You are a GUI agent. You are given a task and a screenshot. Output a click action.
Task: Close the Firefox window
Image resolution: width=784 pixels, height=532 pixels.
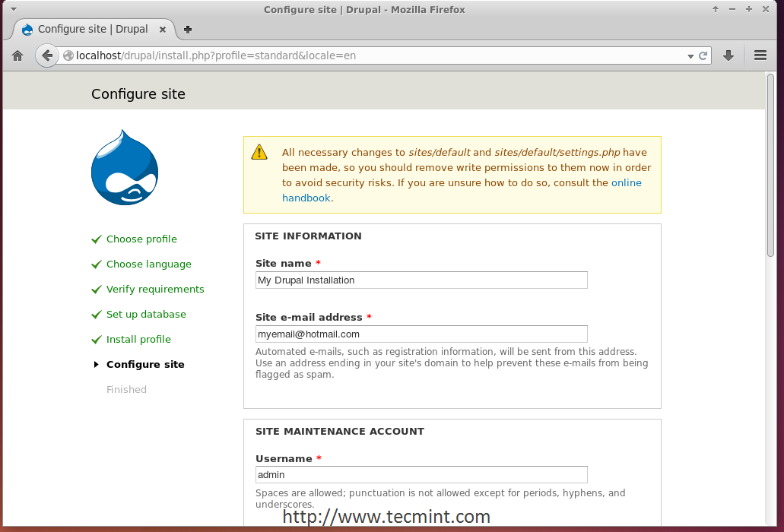[x=766, y=9]
